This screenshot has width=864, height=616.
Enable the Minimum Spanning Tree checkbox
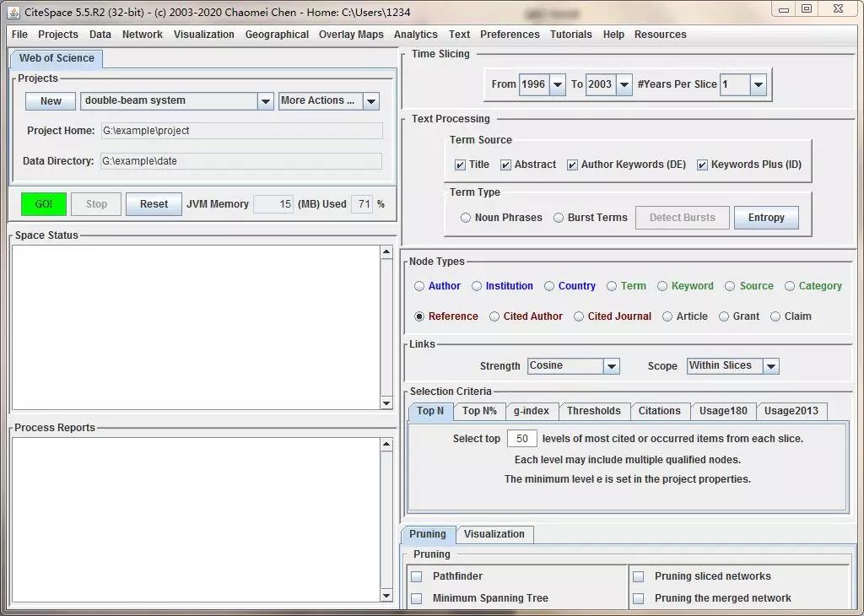417,598
